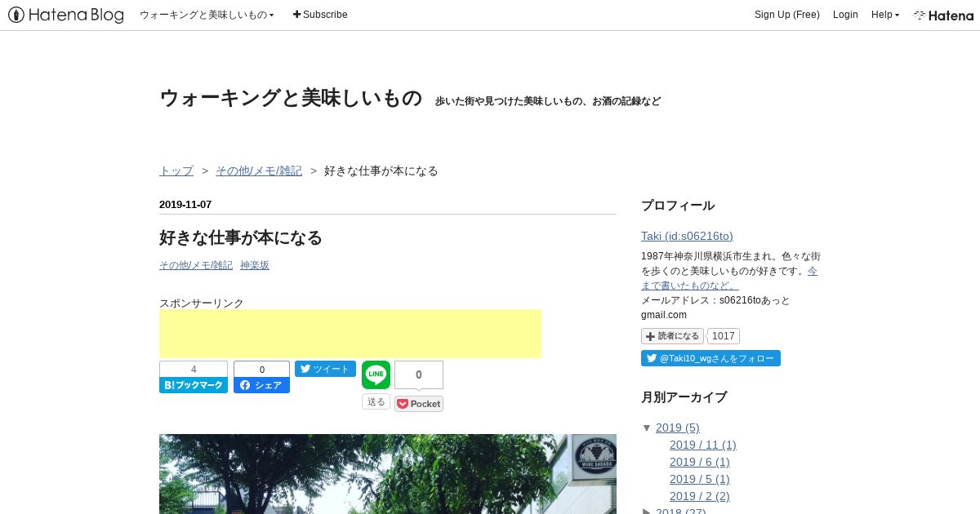980x514 pixels.
Task: Click the B!ブックマーク Hatena bookmark button
Action: 194,385
